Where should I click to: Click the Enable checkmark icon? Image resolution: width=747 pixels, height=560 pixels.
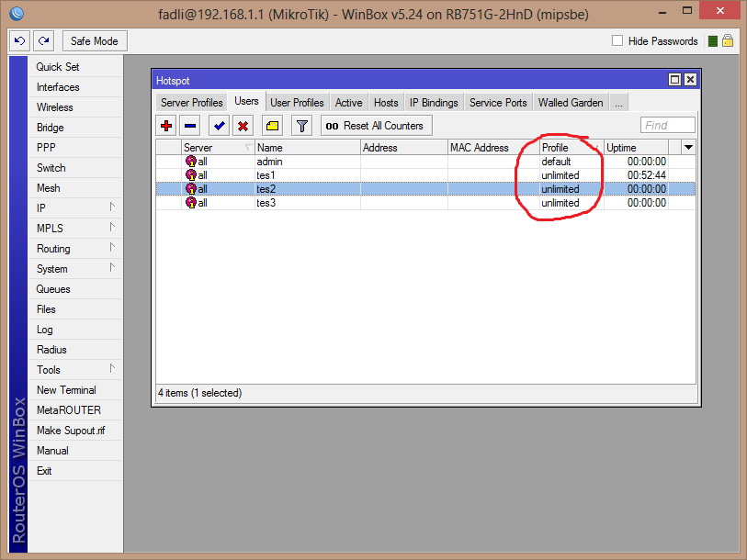coord(218,125)
